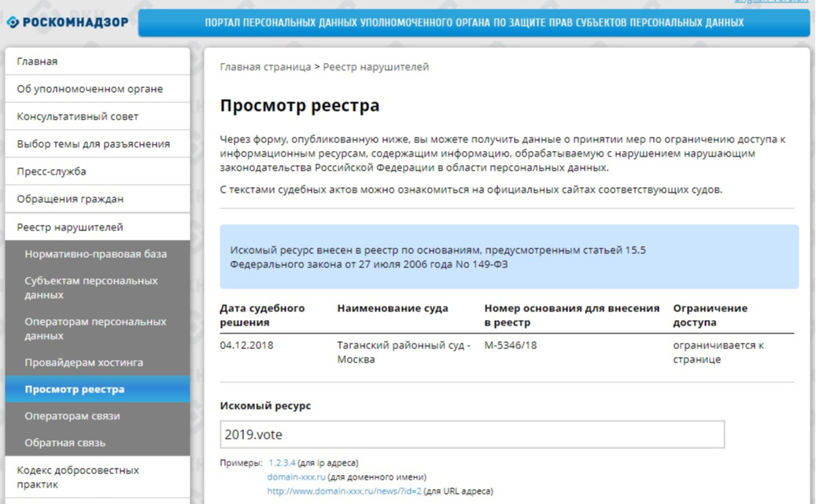Screen dimensions: 816x504
Task: Open Обратная связь submenu item
Action: coord(98,443)
